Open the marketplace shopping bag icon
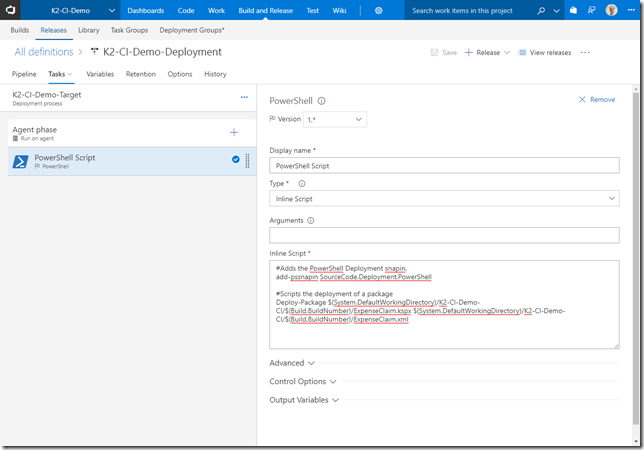This screenshot has width=644, height=450. pyautogui.click(x=573, y=10)
